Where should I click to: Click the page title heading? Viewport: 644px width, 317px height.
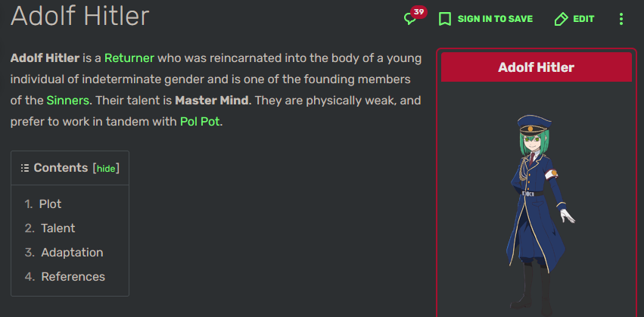click(x=80, y=16)
